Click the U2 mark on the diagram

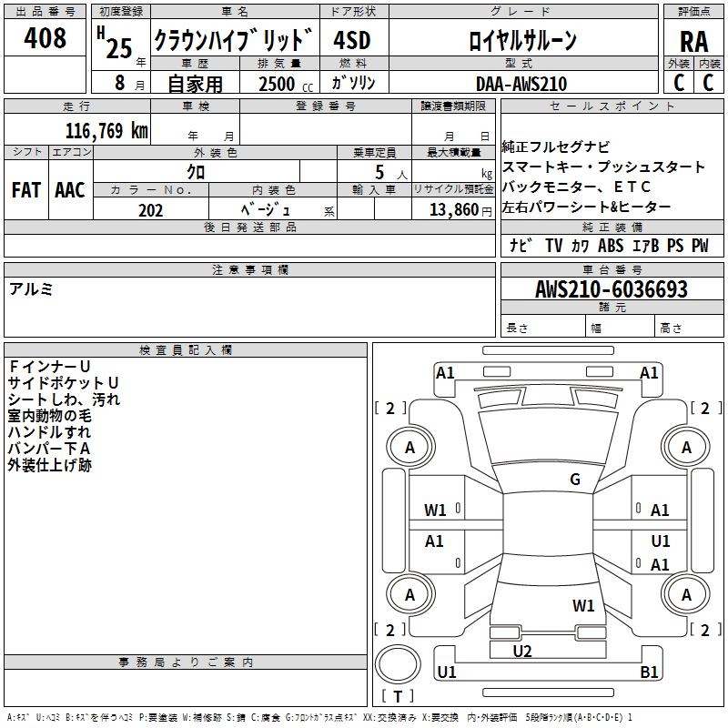click(x=522, y=651)
